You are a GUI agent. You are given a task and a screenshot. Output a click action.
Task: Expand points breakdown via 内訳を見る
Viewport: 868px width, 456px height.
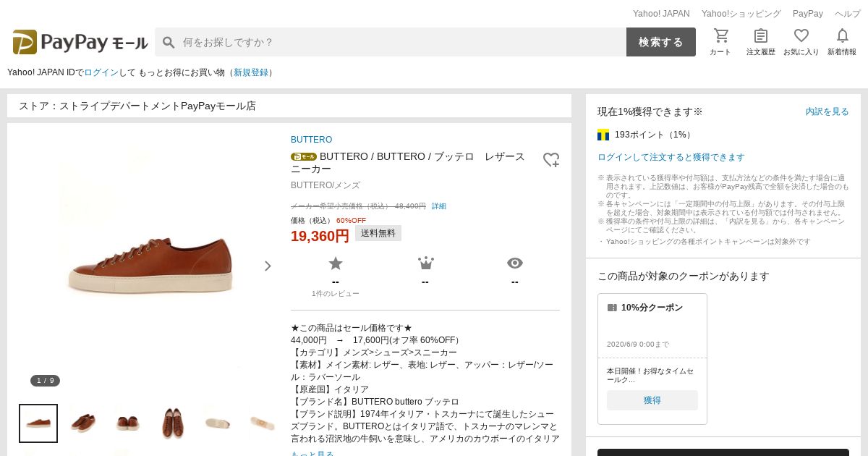click(827, 111)
